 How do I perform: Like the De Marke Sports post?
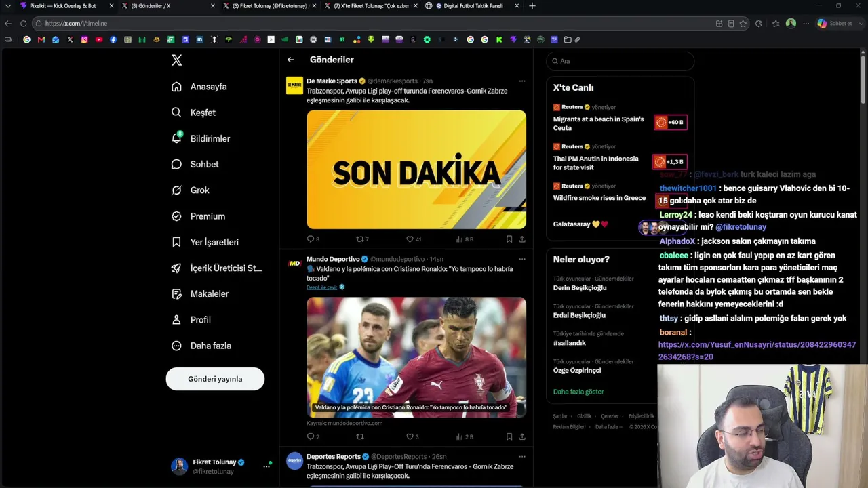coord(413,239)
